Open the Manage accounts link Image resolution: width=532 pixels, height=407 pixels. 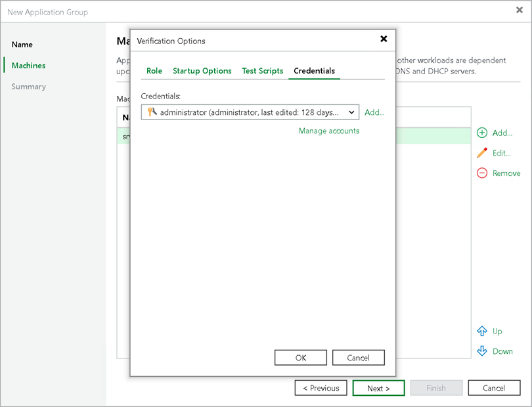tap(329, 131)
